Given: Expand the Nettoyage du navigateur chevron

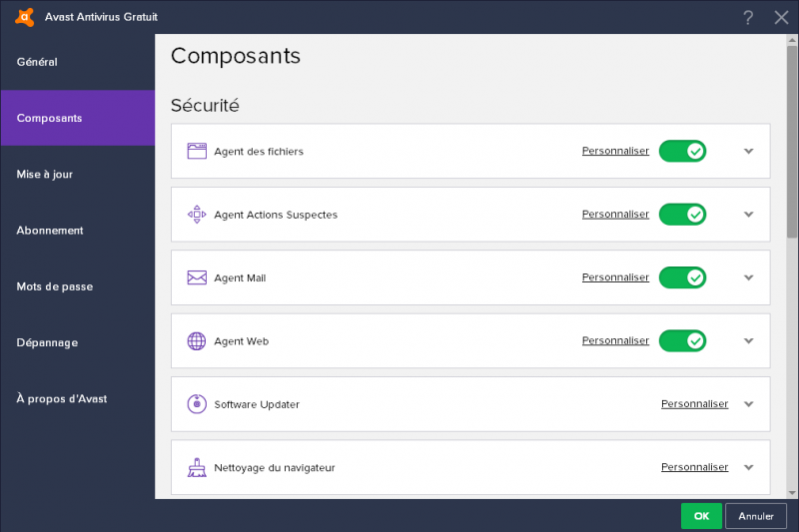Looking at the screenshot, I should tap(748, 467).
